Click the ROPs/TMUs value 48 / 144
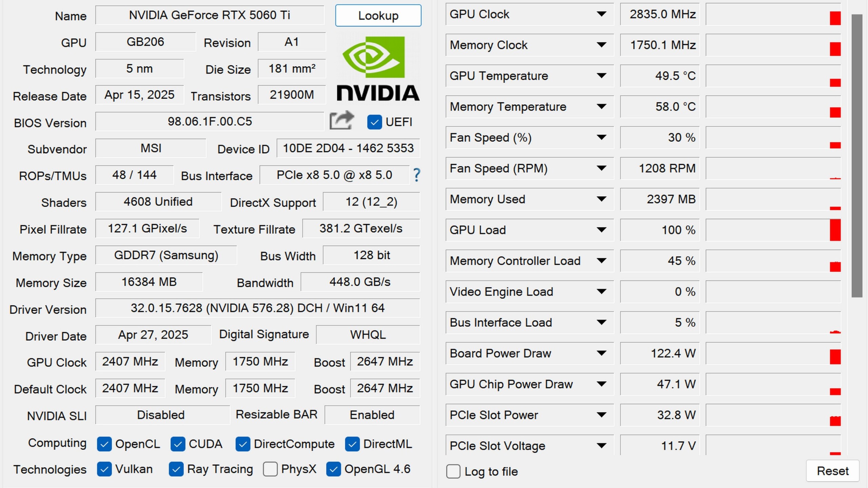868x488 pixels. [x=135, y=175]
